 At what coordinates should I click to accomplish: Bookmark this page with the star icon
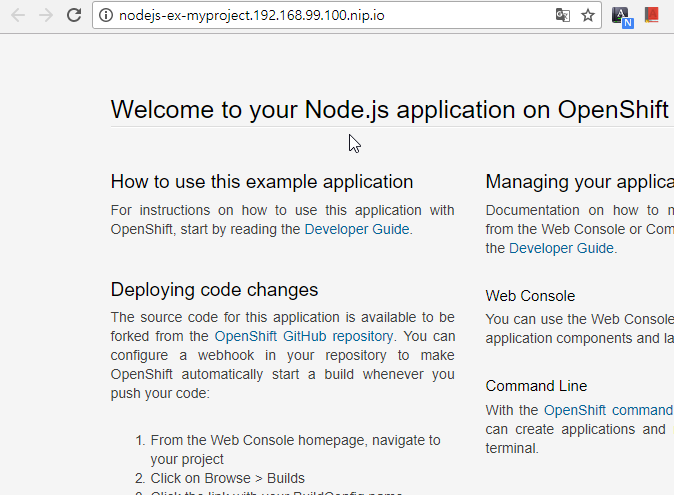pos(588,15)
